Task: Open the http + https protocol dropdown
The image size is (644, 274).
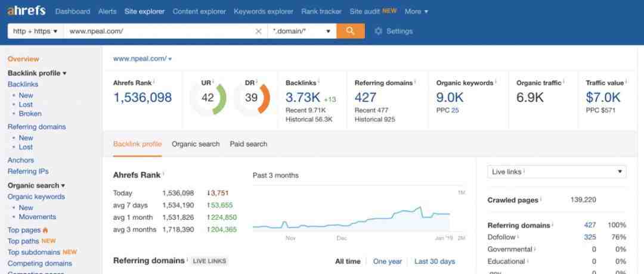Action: click(x=35, y=31)
